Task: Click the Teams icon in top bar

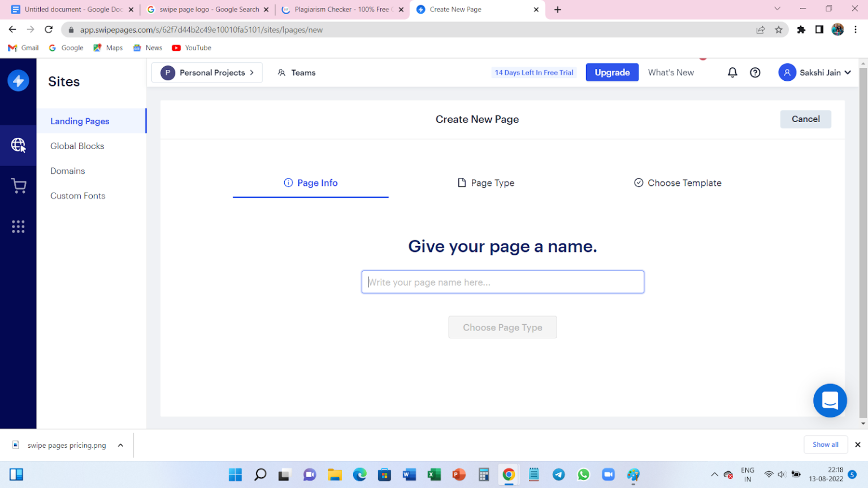Action: tap(281, 72)
